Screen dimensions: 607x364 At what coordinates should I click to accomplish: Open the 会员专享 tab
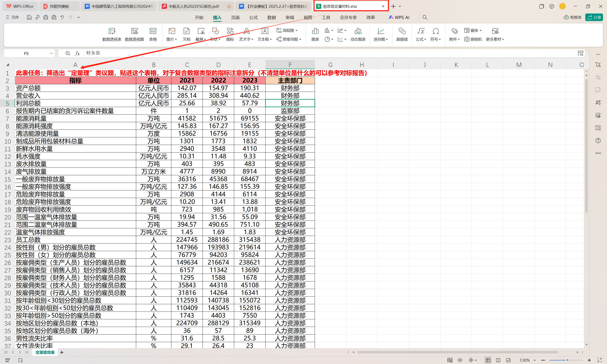348,17
